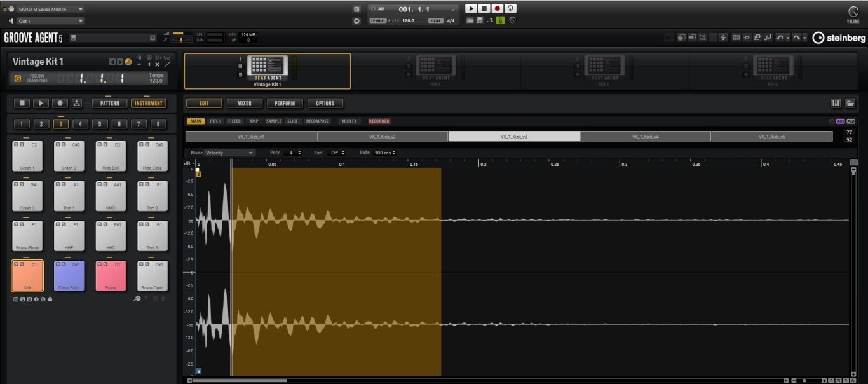868x384 pixels.
Task: Click the export pattern icon beside pattern record
Action: [76, 103]
